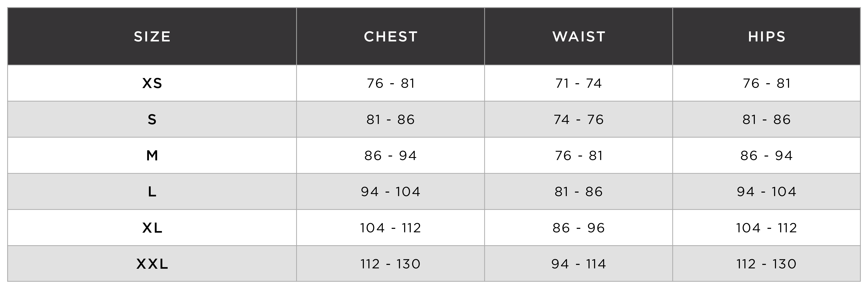Image resolution: width=868 pixels, height=289 pixels.
Task: Select the HIPS column header
Action: [767, 36]
